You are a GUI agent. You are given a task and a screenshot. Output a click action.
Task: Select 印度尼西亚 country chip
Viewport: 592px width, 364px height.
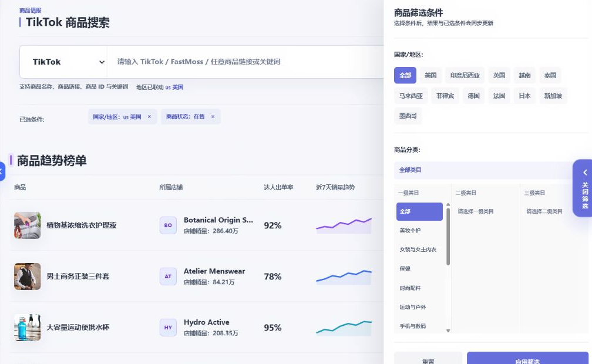click(465, 76)
